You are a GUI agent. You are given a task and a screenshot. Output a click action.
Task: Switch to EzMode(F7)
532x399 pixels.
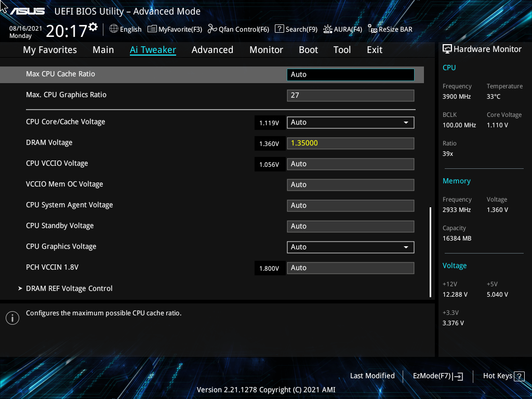tap(437, 376)
